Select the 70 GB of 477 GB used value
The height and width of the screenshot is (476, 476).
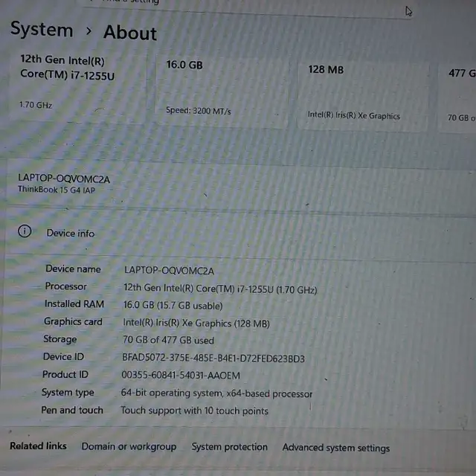coord(168,340)
